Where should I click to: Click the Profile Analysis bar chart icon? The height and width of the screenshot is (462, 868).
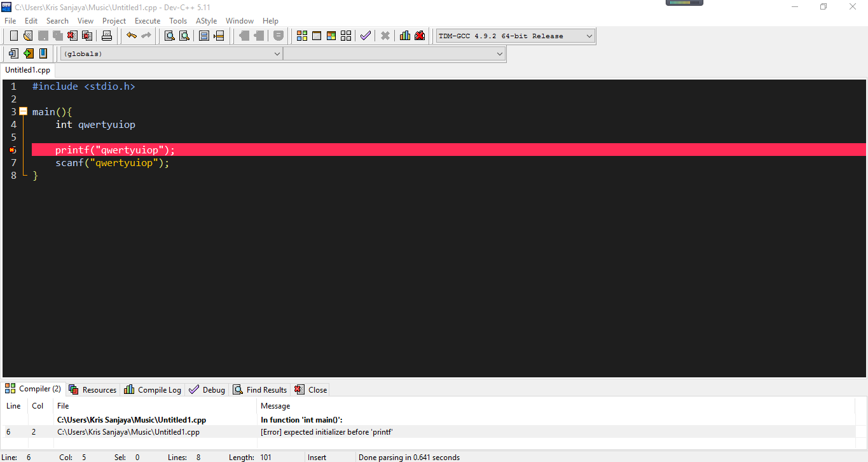(x=405, y=36)
